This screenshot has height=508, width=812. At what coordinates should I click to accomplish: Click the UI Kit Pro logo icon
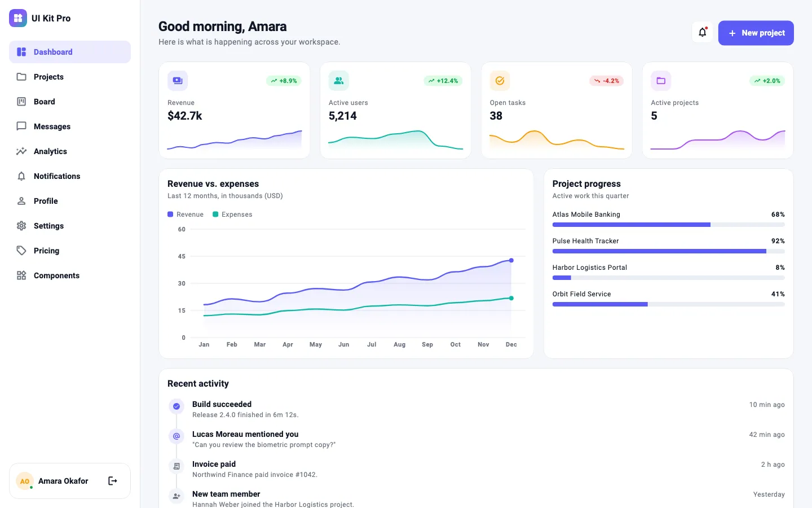18,18
